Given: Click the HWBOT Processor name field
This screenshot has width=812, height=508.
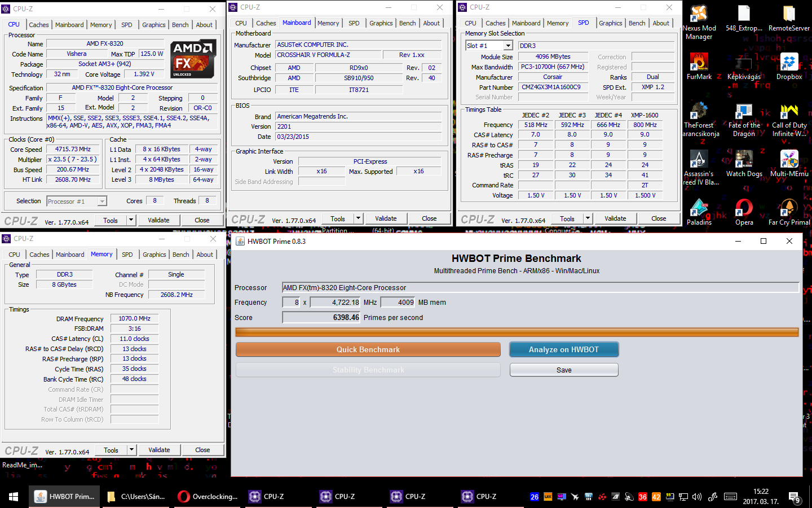Looking at the screenshot, I should pyautogui.click(x=541, y=288).
